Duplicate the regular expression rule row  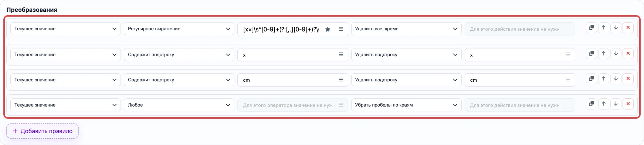(x=592, y=28)
